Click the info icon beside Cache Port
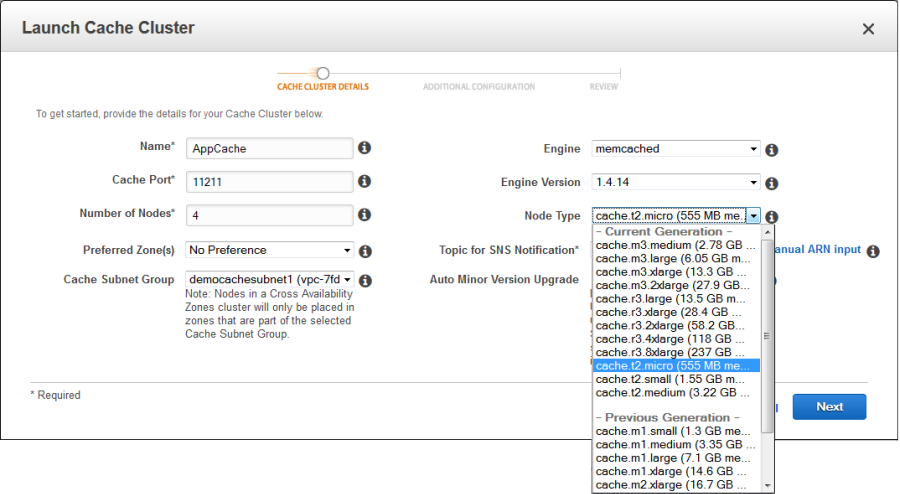This screenshot has height=494, width=900. tap(365, 182)
